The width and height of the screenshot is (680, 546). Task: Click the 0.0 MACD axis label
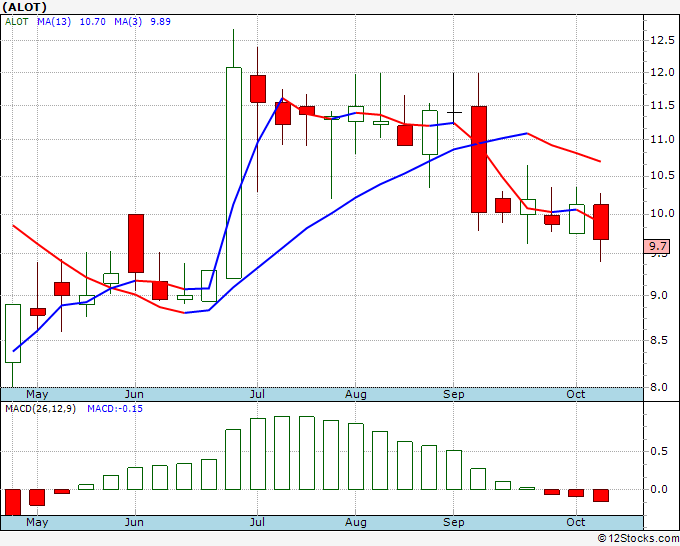coord(659,489)
